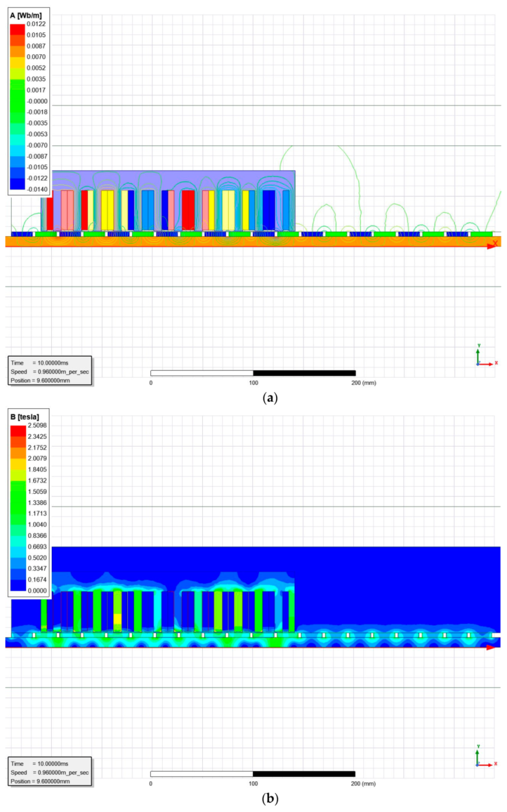
Task: Click the negative -0.0035 legend value
Action: click(37, 123)
